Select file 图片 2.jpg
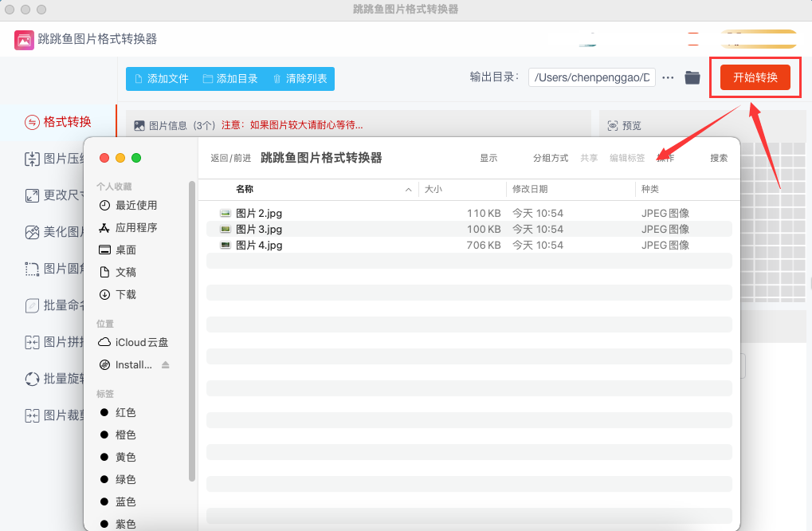The height and width of the screenshot is (531, 812). tap(469, 213)
